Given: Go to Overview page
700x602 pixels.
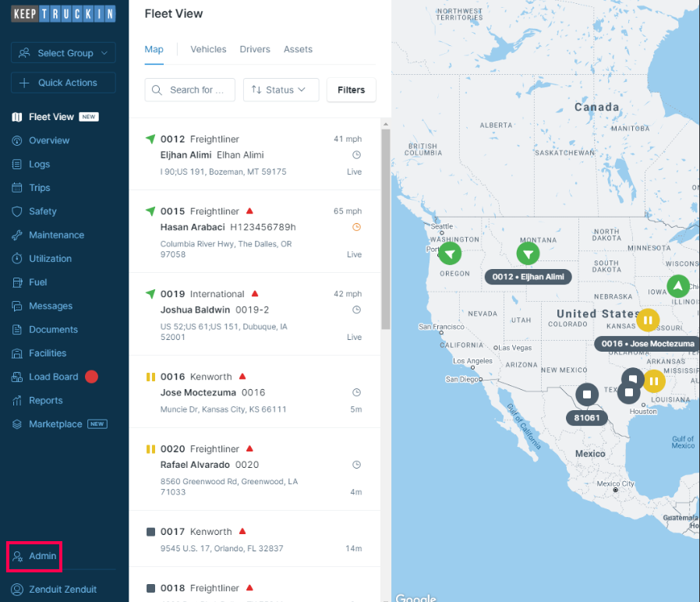Looking at the screenshot, I should click(x=49, y=140).
